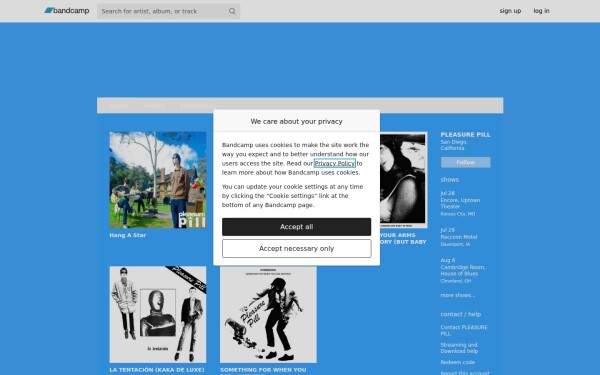
Task: Click the We care about your privacy heading
Action: 297,121
